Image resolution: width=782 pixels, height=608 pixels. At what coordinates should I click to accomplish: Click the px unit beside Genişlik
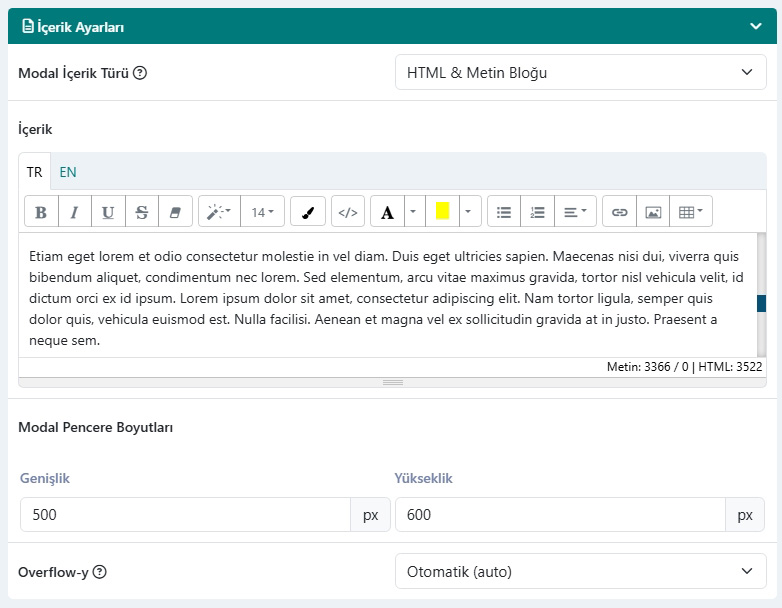pyautogui.click(x=371, y=514)
